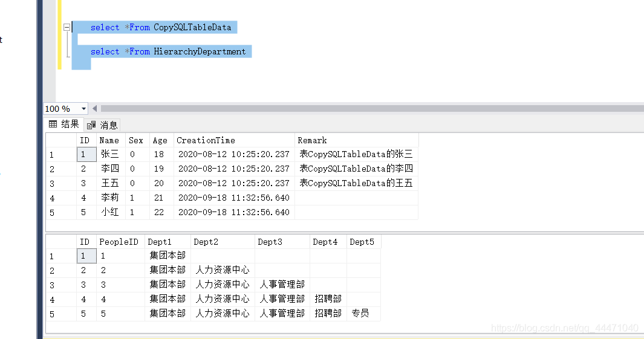
Task: Select row header 3 of first grid
Action: click(61, 184)
